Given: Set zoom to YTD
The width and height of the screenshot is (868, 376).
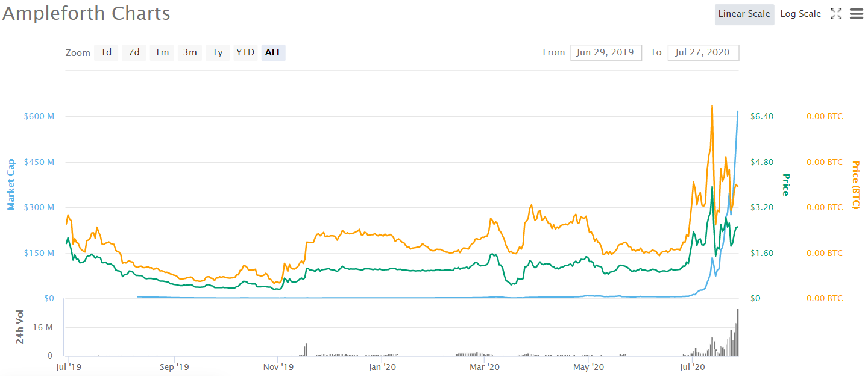Looking at the screenshot, I should [245, 52].
